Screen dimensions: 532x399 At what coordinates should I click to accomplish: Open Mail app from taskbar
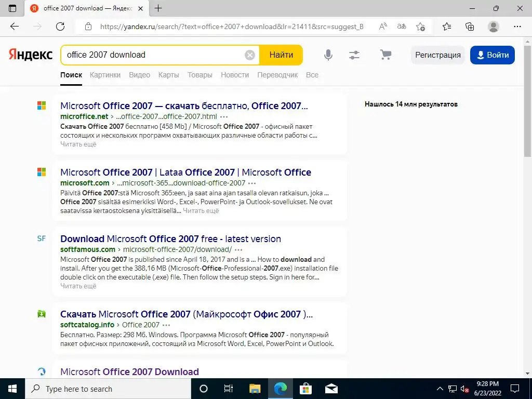pos(331,389)
